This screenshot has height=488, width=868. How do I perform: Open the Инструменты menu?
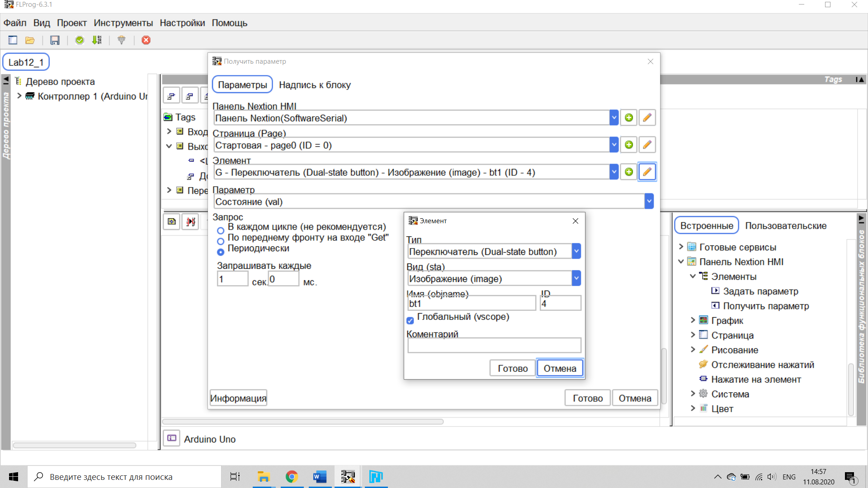(x=123, y=23)
